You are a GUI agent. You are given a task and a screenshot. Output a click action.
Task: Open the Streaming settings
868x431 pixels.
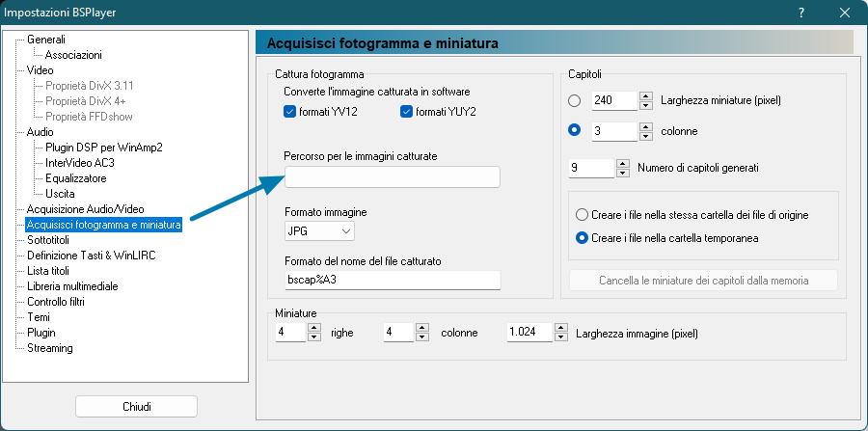click(x=50, y=349)
